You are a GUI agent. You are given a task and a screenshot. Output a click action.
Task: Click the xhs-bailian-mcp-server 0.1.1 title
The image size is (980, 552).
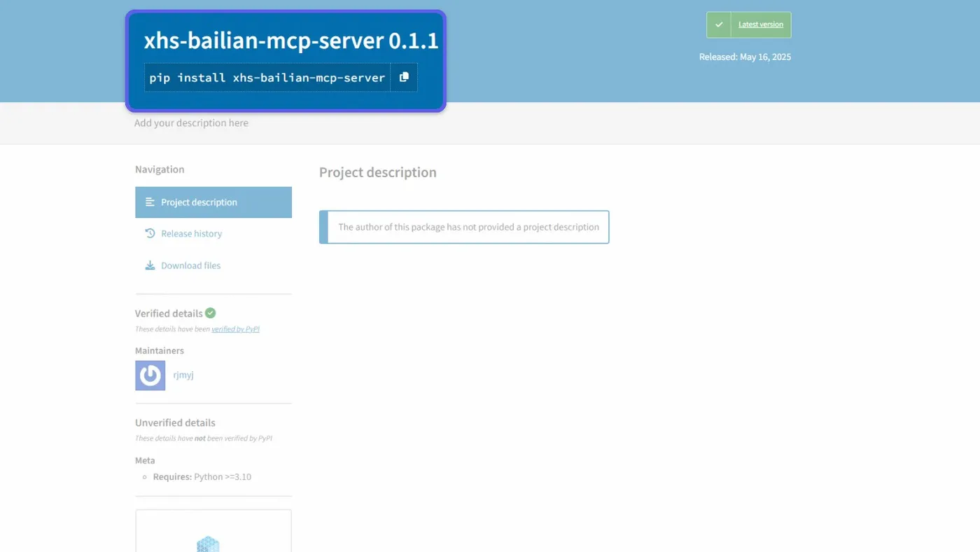[x=291, y=41]
